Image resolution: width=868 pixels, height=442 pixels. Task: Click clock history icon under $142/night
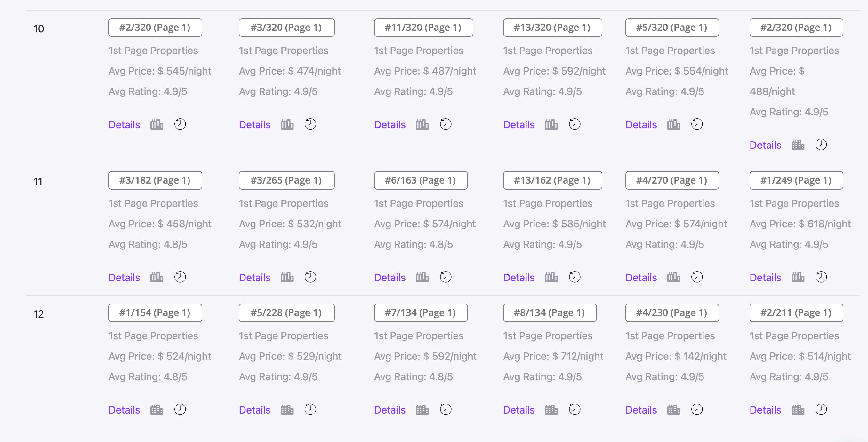[x=697, y=409]
